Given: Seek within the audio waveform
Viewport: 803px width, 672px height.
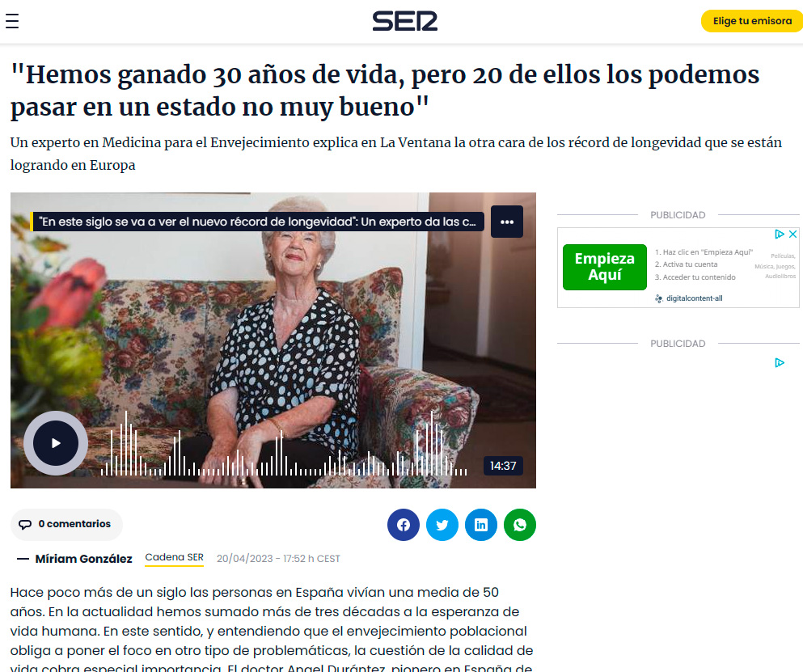Looking at the screenshot, I should (284, 444).
